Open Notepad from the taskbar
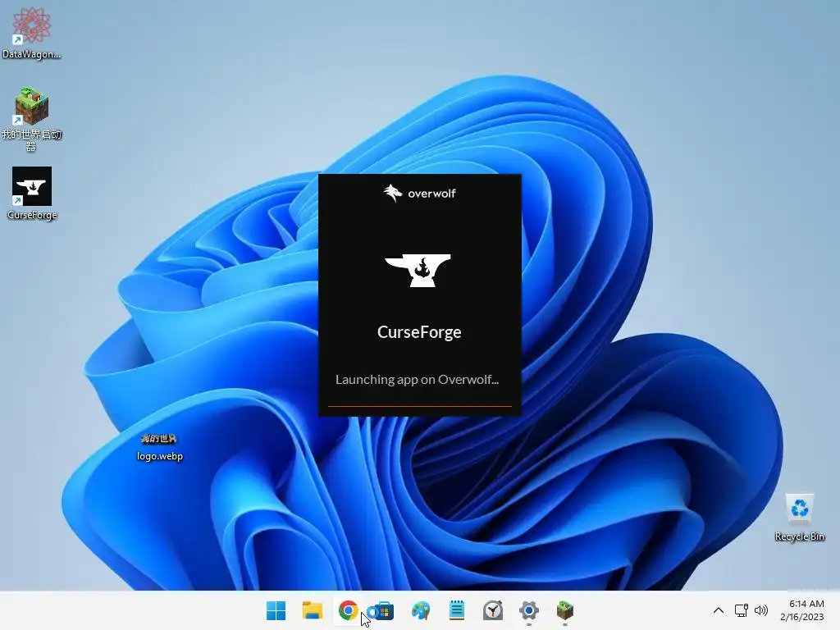Viewport: 840px width, 630px height. click(x=456, y=610)
